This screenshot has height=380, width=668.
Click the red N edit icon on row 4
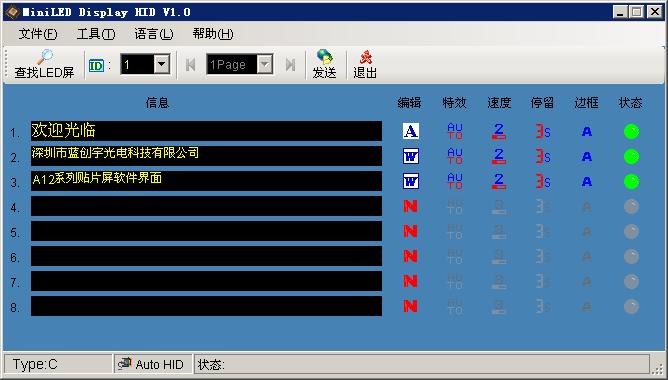410,207
